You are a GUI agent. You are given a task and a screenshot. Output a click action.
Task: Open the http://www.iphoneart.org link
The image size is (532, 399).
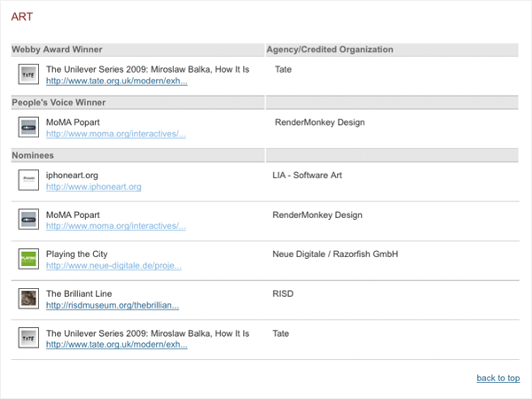coord(94,187)
